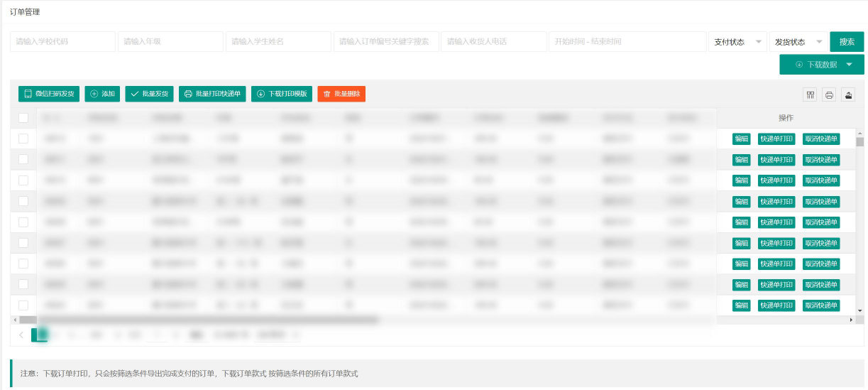Screen dimensions: 868x390
Task: Click the vertical scrollbar thumb of operations column
Action: point(859,141)
